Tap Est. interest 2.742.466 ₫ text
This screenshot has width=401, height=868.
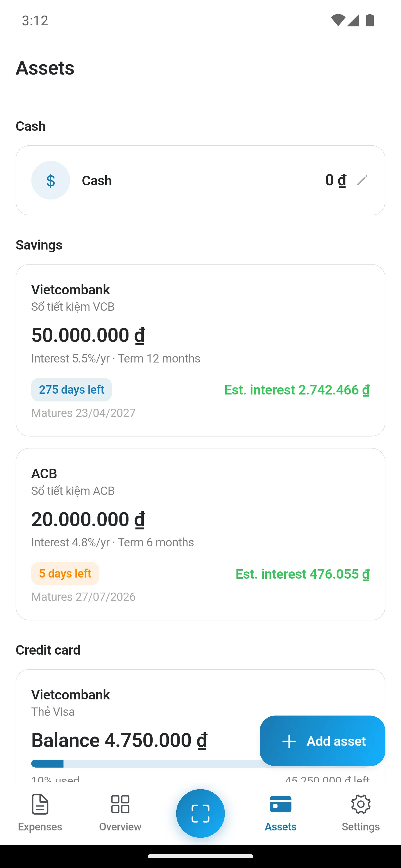click(297, 390)
